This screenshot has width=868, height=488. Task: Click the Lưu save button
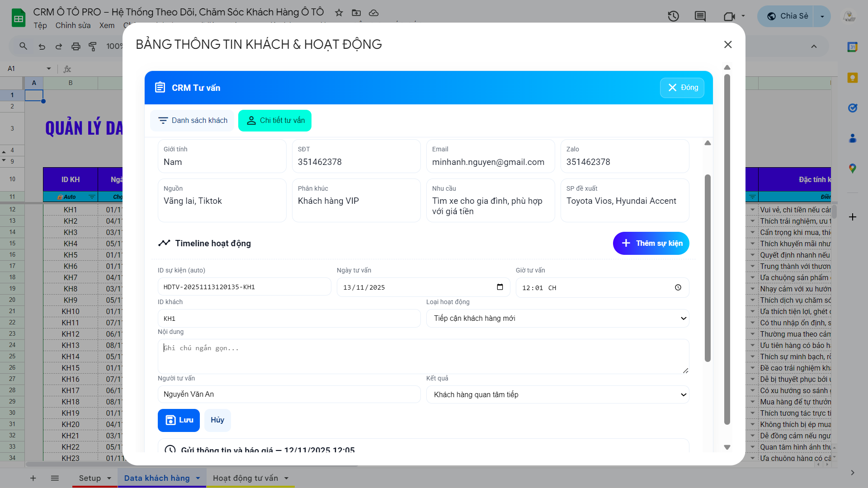tap(179, 420)
